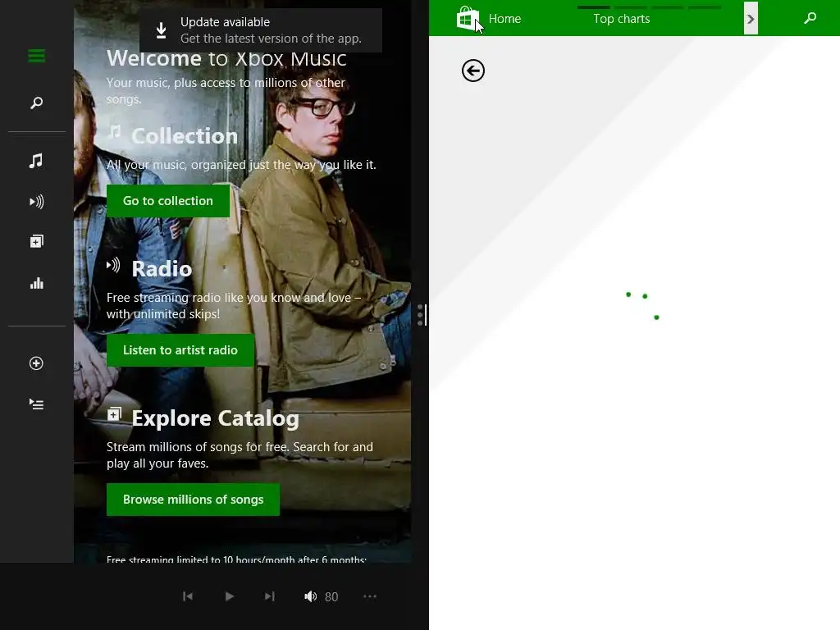Open the playlists list icon in the sidebar
Image resolution: width=840 pixels, height=630 pixels.
click(36, 404)
